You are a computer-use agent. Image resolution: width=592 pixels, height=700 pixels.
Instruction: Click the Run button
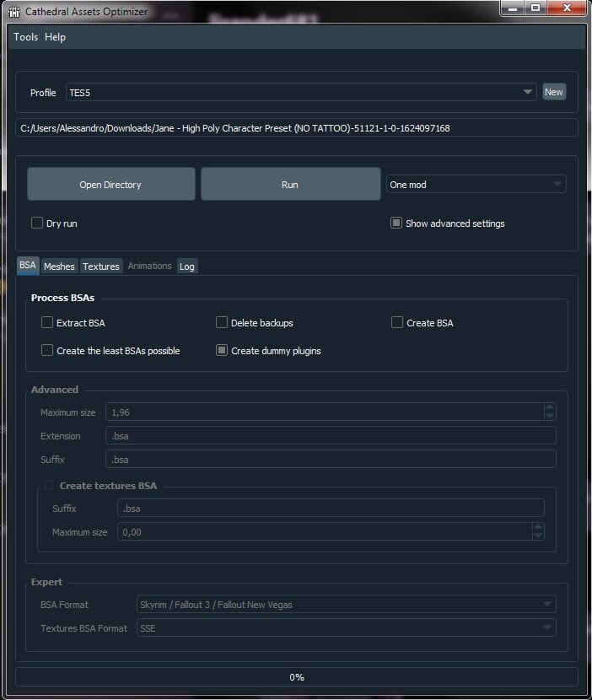coord(291,185)
